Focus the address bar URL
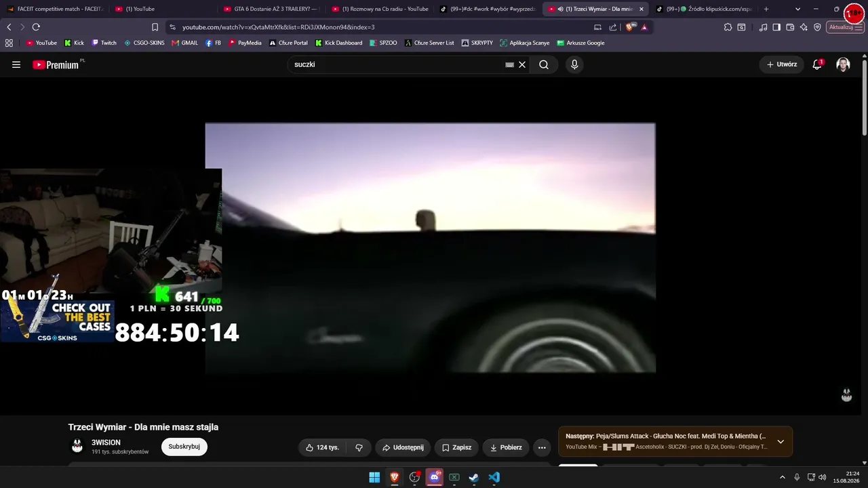Image resolution: width=868 pixels, height=488 pixels. [279, 27]
